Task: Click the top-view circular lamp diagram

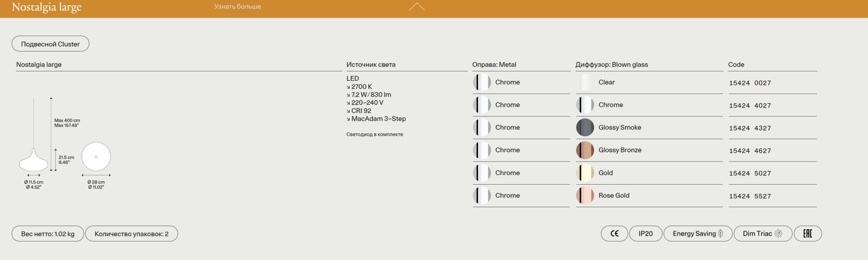Action: tap(96, 157)
